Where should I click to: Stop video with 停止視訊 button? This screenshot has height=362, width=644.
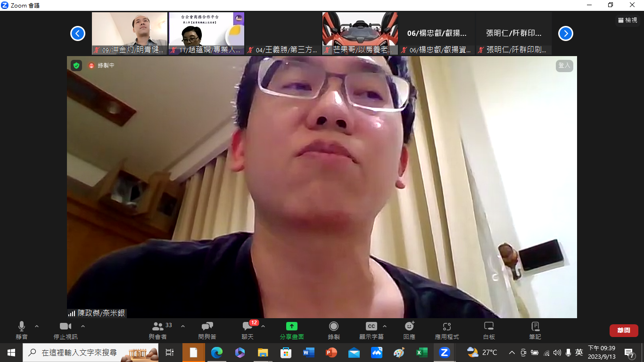pos(66,330)
